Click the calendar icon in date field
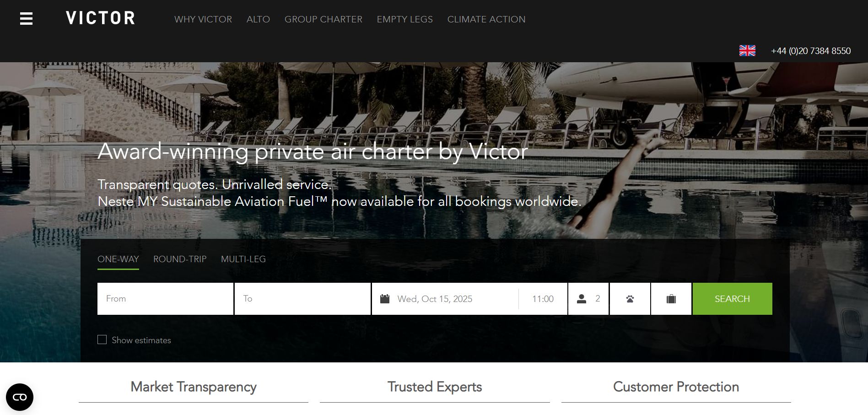Image resolution: width=868 pixels, height=415 pixels. click(x=385, y=299)
